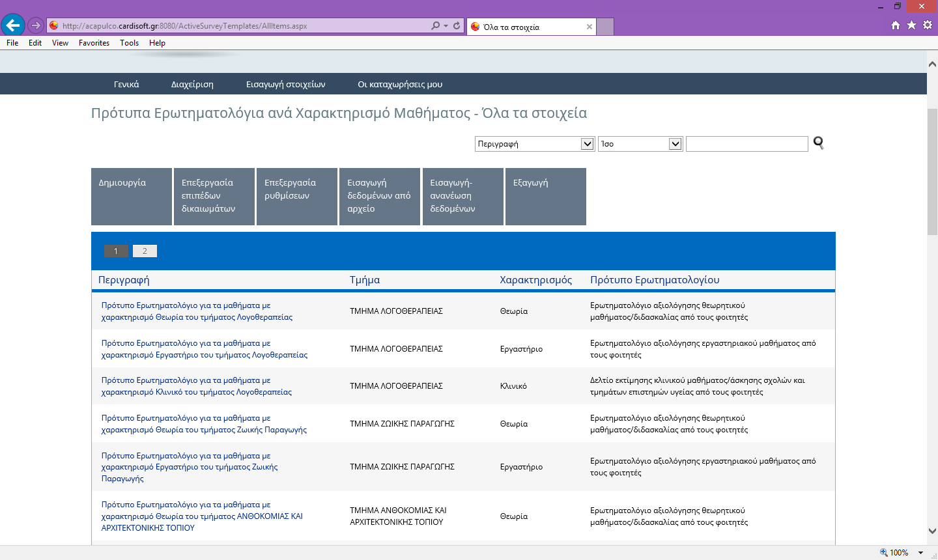The width and height of the screenshot is (938, 560).
Task: Open the Favorites menu
Action: click(x=94, y=43)
